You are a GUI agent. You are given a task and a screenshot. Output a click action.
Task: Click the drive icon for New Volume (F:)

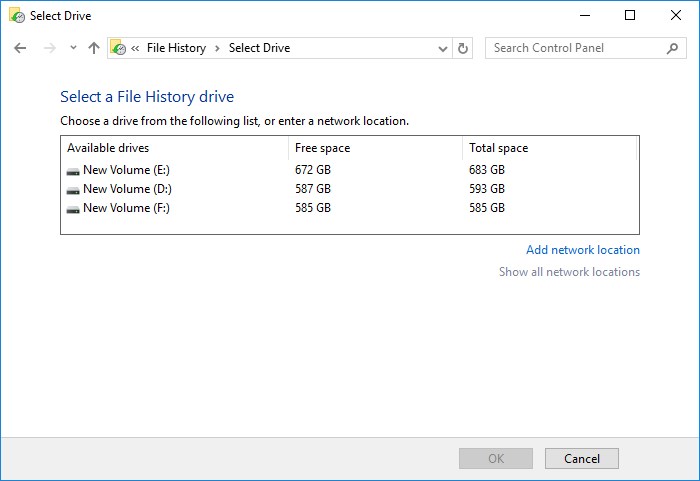tap(73, 209)
